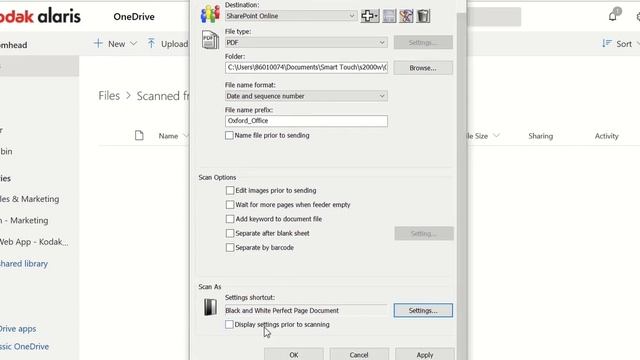Open the File type PDF dropdown
The image size is (640, 360).
tap(306, 42)
